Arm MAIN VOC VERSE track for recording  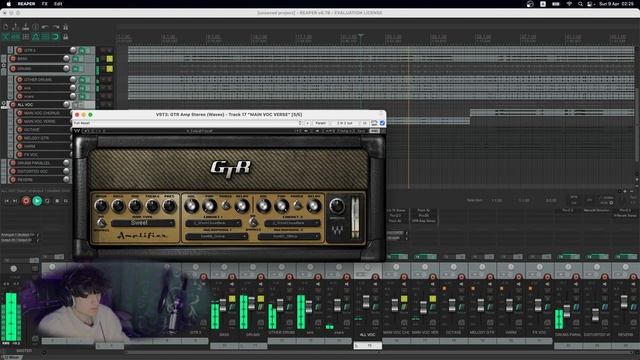pyautogui.click(x=20, y=121)
